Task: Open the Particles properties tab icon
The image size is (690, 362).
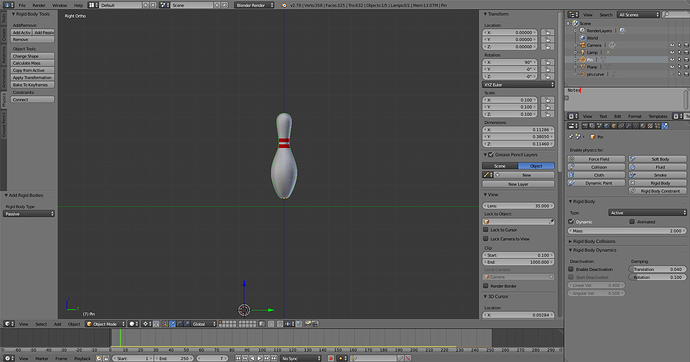Action: (x=657, y=126)
